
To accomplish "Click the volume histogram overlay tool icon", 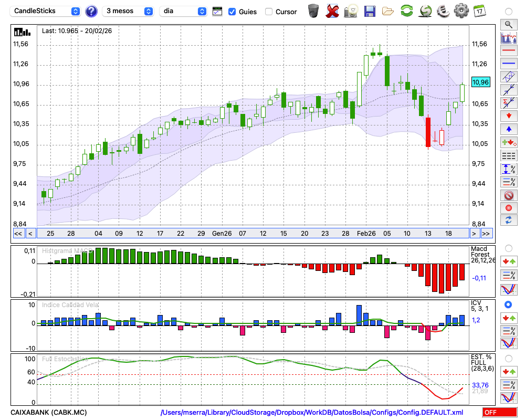I will click(x=509, y=37).
